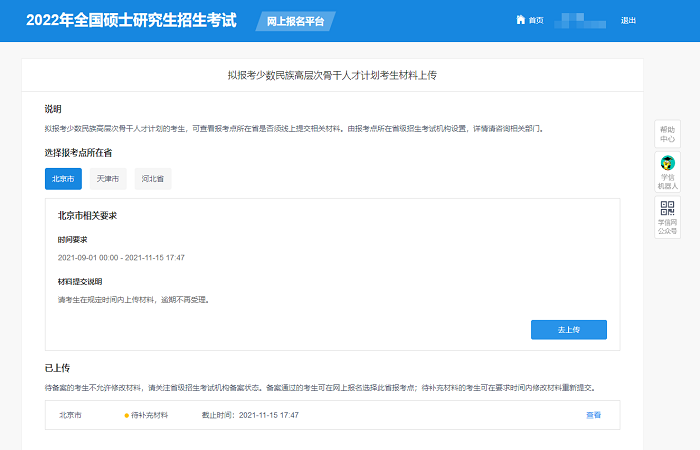
Task: Click the home icon in header
Action: (x=520, y=20)
